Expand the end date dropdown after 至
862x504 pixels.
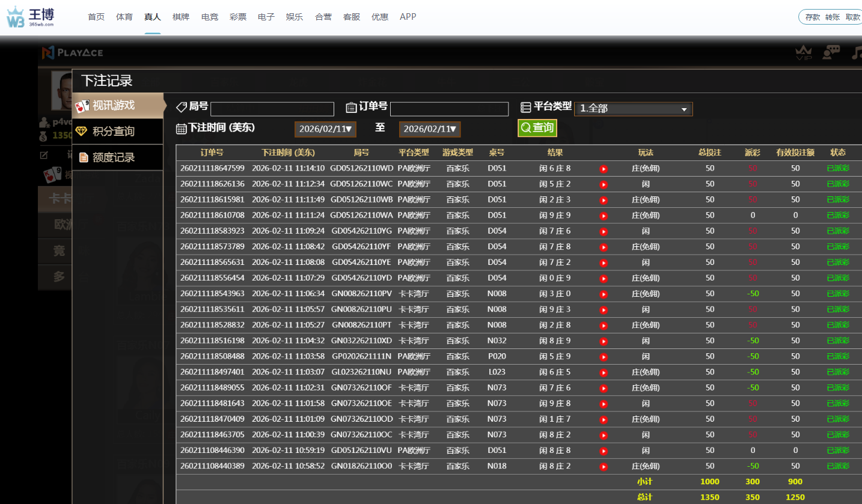click(x=430, y=129)
